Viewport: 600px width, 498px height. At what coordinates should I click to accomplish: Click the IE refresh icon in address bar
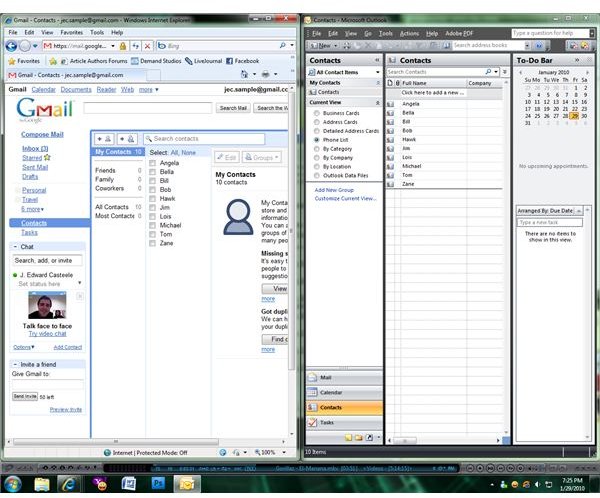[135, 46]
